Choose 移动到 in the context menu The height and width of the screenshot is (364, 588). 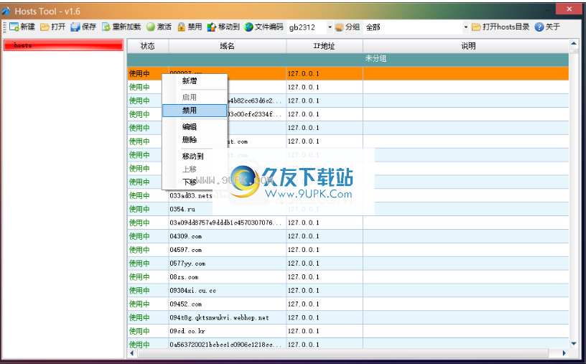click(195, 157)
